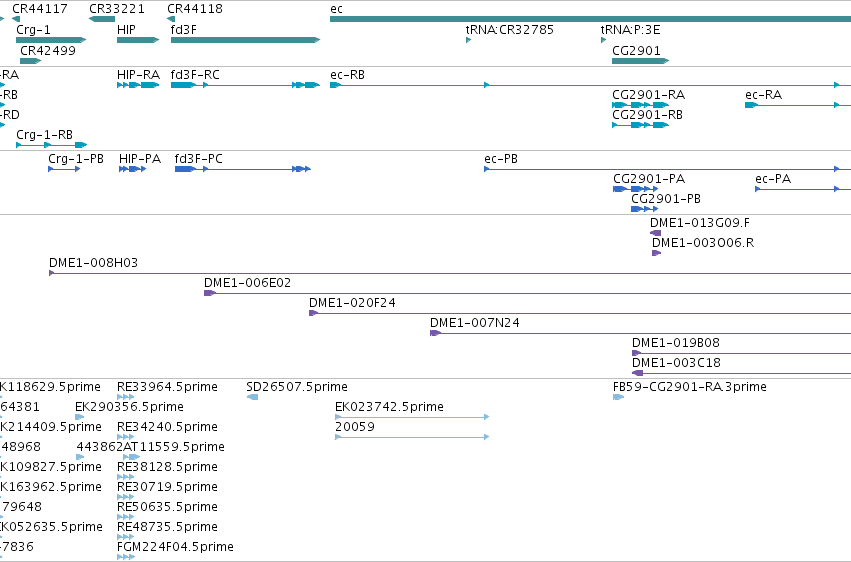
Task: Click the CG2901-PB protein feature
Action: pos(645,209)
